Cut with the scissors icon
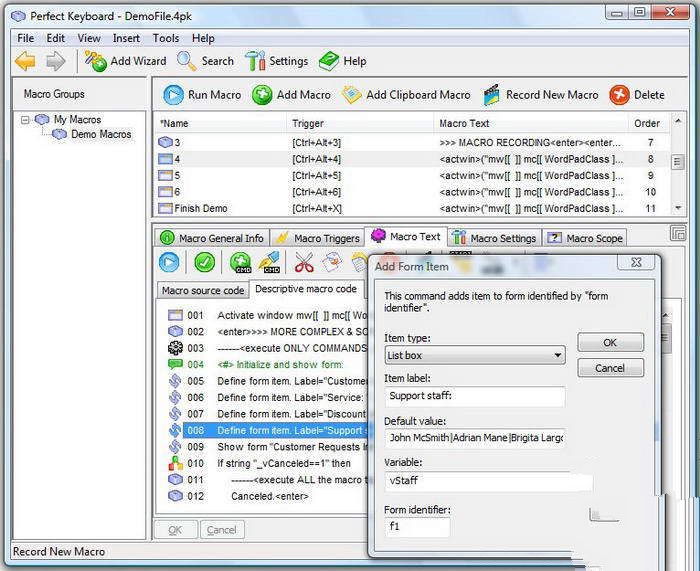700x571 pixels. tap(304, 263)
